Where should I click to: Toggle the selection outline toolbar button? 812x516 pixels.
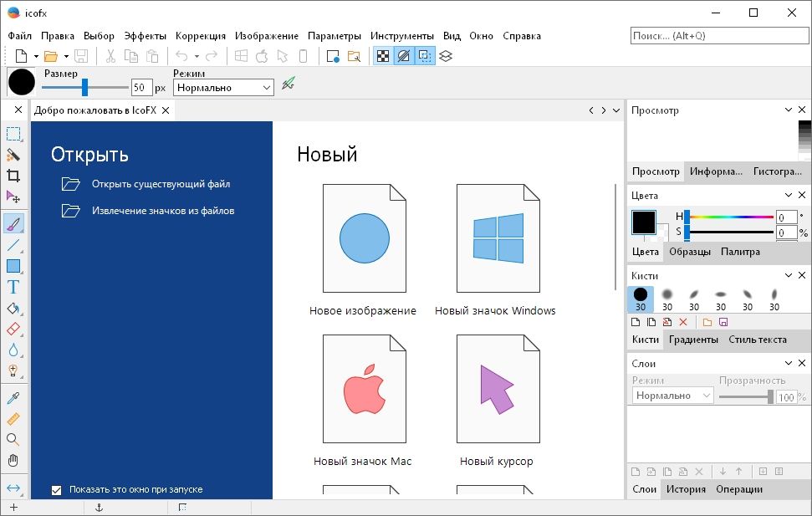(x=425, y=56)
